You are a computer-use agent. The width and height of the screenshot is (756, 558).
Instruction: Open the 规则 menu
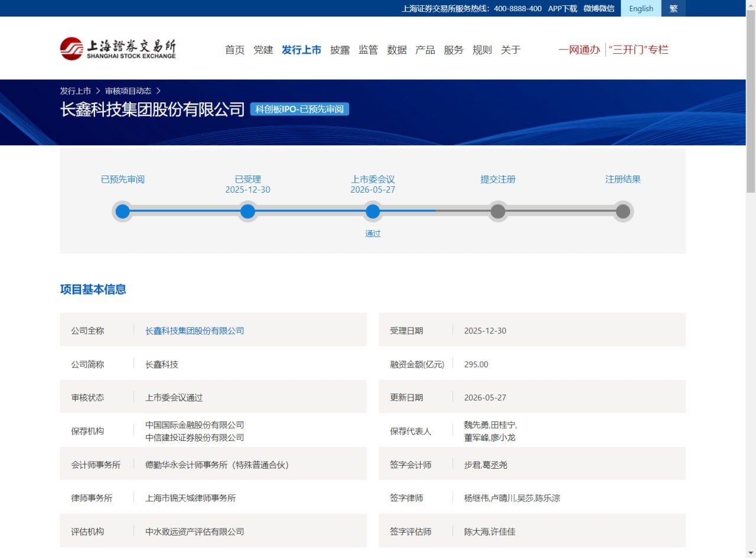(x=482, y=50)
